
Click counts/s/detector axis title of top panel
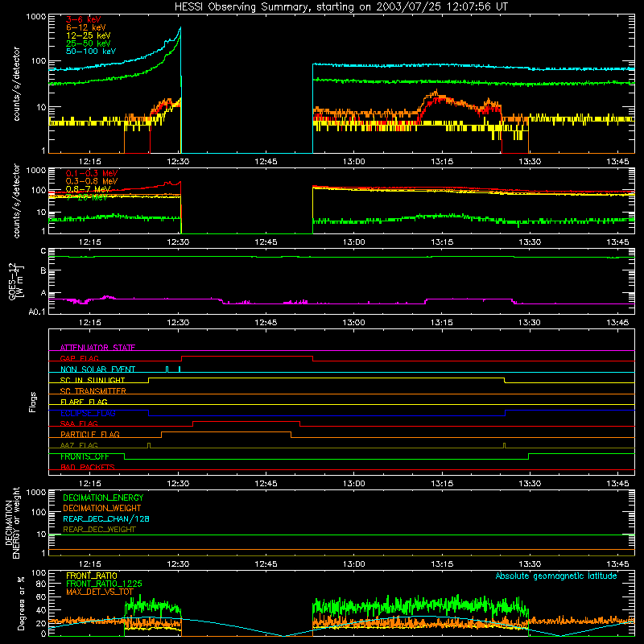click(16, 84)
